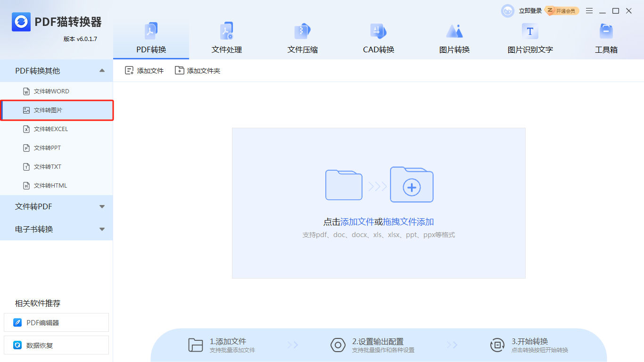Select 文件转WORD in the sidebar
This screenshot has height=362, width=644.
pos(57,91)
